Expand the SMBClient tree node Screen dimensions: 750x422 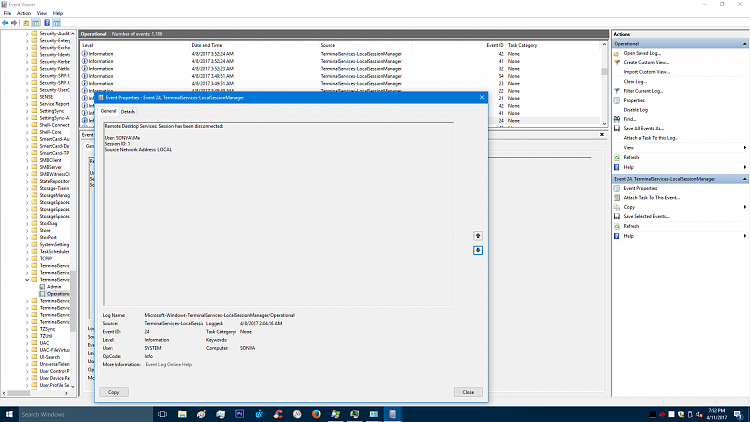click(27, 160)
